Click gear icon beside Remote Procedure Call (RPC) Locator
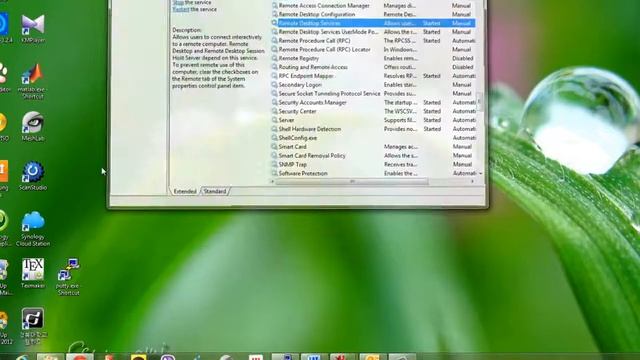 (x=275, y=49)
